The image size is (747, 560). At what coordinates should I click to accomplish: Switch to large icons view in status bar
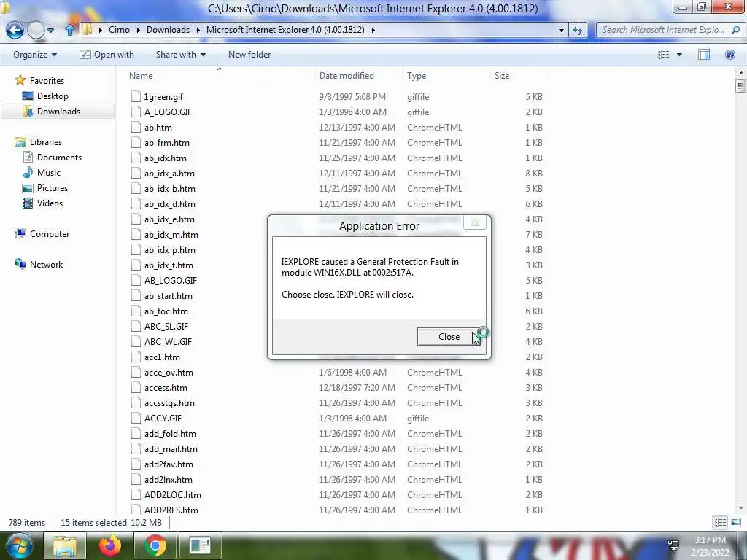coord(735,522)
